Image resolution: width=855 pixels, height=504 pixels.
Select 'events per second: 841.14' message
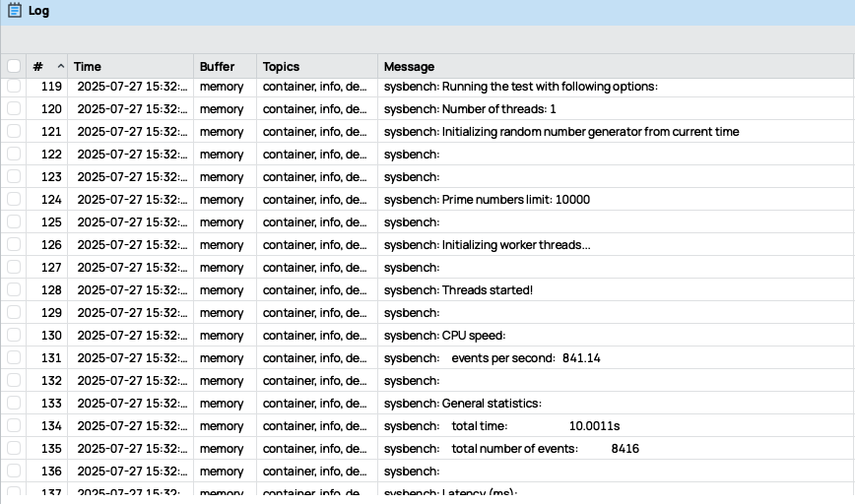(x=492, y=358)
